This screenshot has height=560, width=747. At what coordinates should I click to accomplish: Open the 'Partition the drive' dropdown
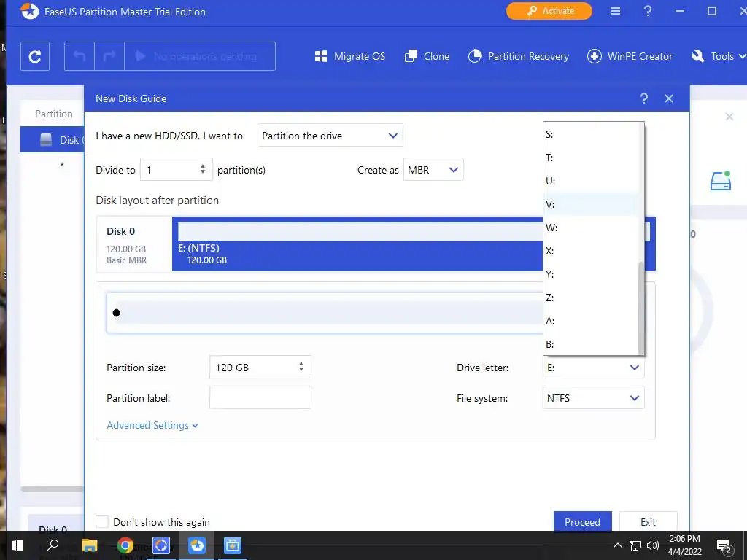coord(330,135)
